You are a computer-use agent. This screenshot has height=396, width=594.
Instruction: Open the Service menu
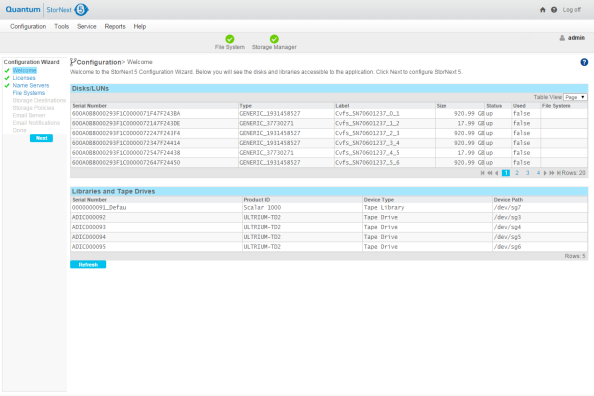coord(86,27)
